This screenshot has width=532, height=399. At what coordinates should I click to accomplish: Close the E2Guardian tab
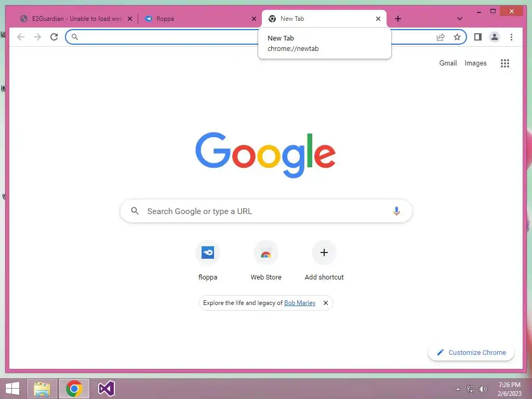129,19
